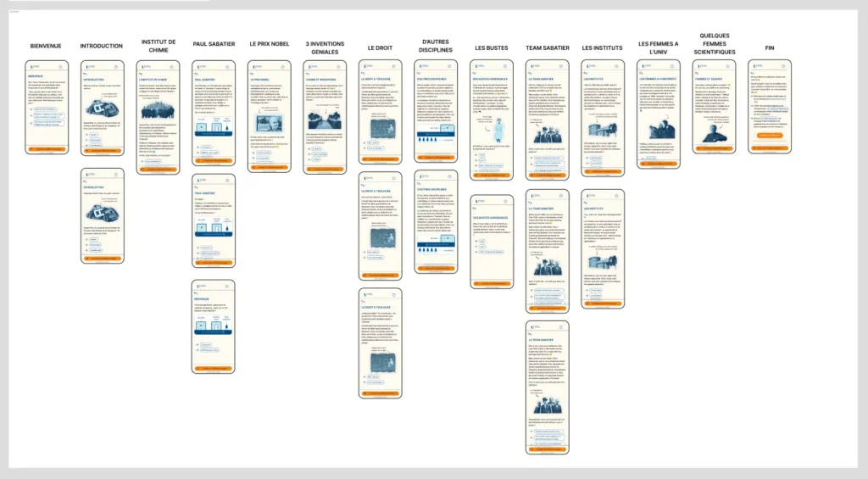This screenshot has width=868, height=479.
Task: Click back arrow on 3 Inventions Geniales screen
Action: pyautogui.click(x=309, y=73)
